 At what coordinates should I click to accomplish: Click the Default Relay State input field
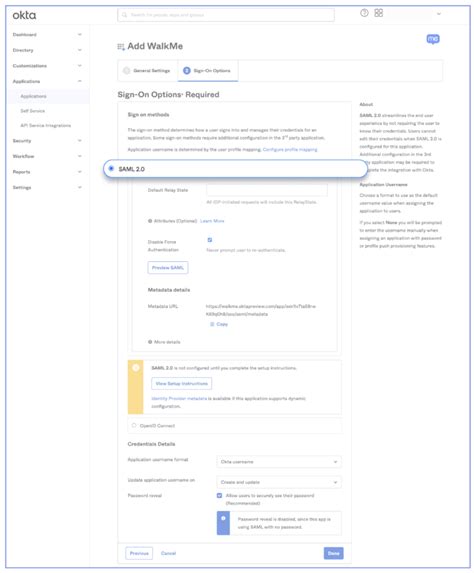pos(267,190)
